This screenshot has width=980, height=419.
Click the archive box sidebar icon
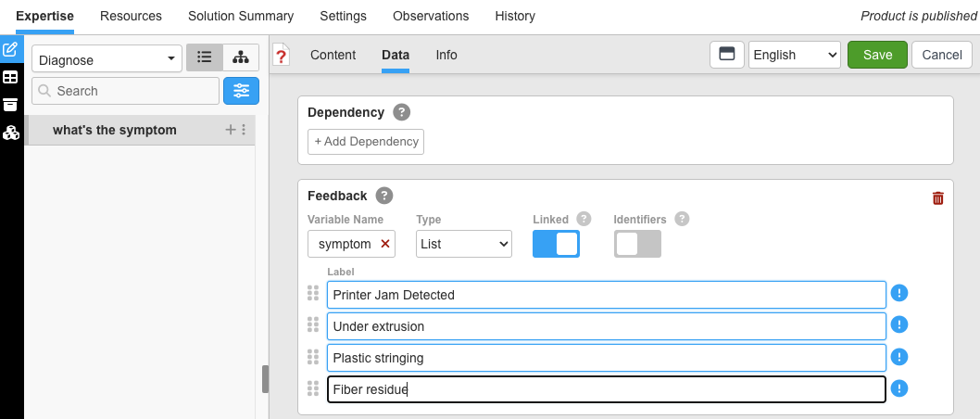point(11,105)
